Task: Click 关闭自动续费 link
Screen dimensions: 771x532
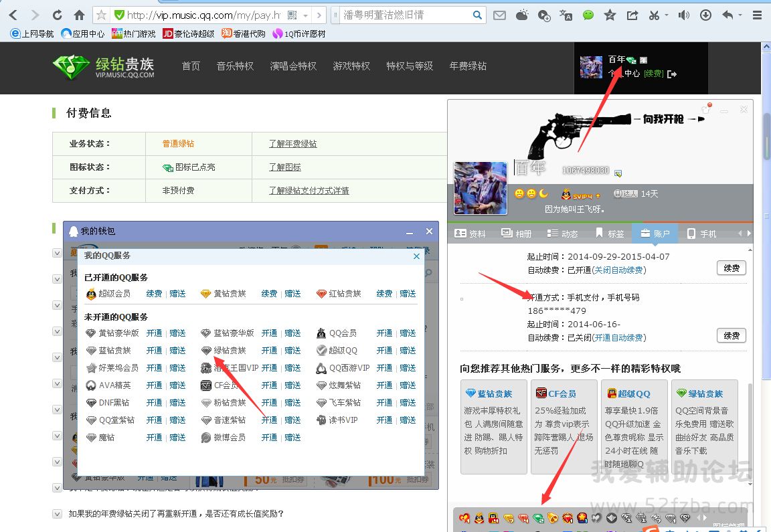Action: point(618,270)
